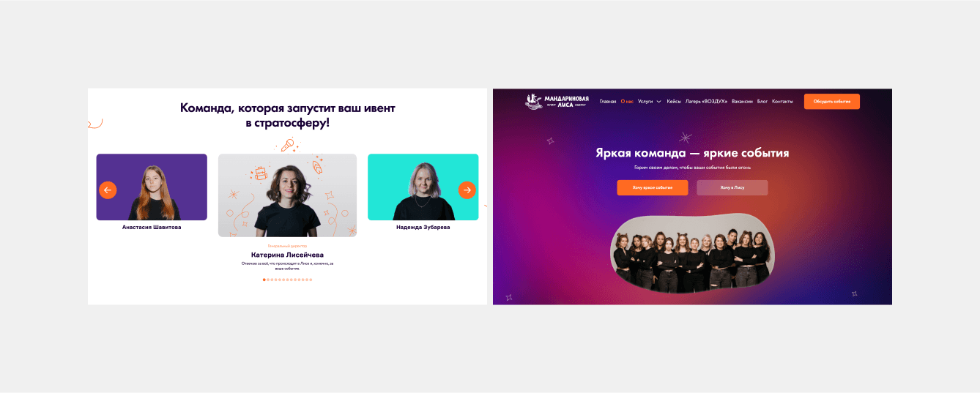Expand the Услуги dropdown chevron
Image resolution: width=980 pixels, height=393 pixels.
coord(658,102)
